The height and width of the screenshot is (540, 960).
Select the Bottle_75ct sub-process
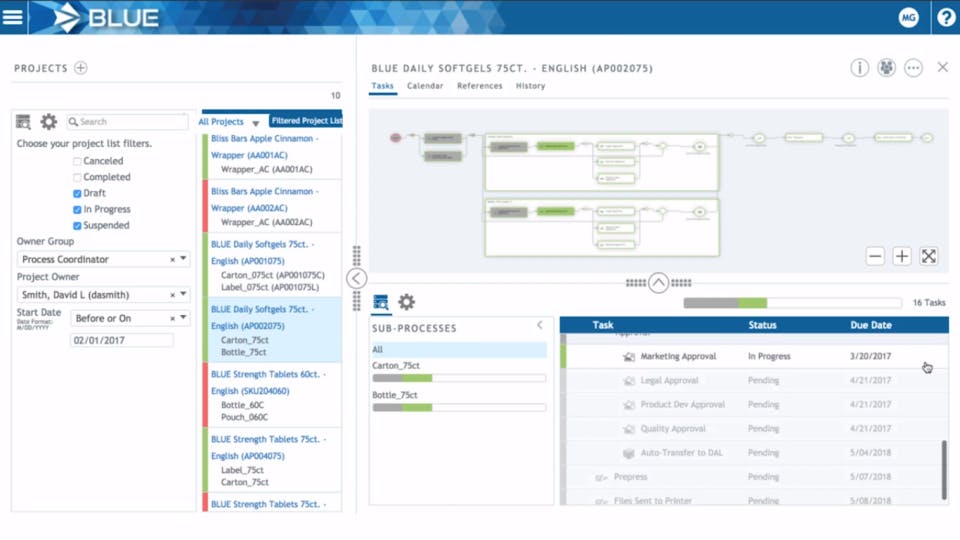point(395,395)
